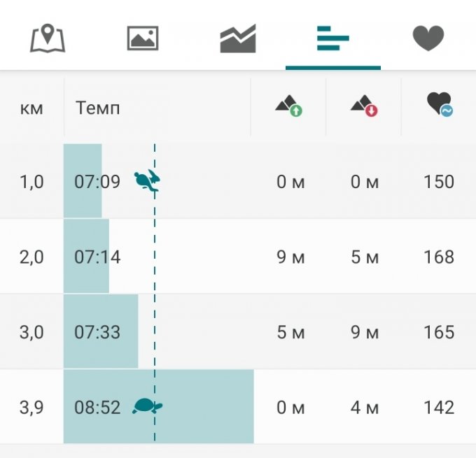The width and height of the screenshot is (476, 458).
Task: Open the charts graph tab
Action: coord(238,38)
